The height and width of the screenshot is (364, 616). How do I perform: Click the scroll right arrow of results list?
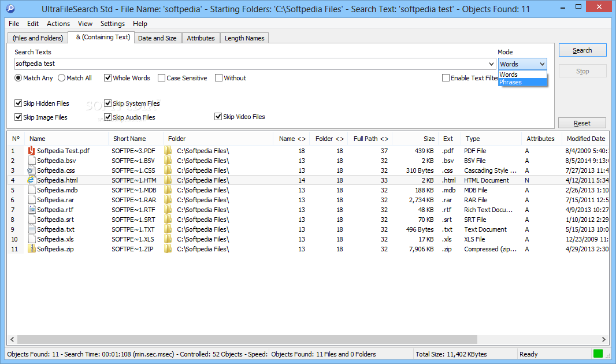tap(603, 339)
